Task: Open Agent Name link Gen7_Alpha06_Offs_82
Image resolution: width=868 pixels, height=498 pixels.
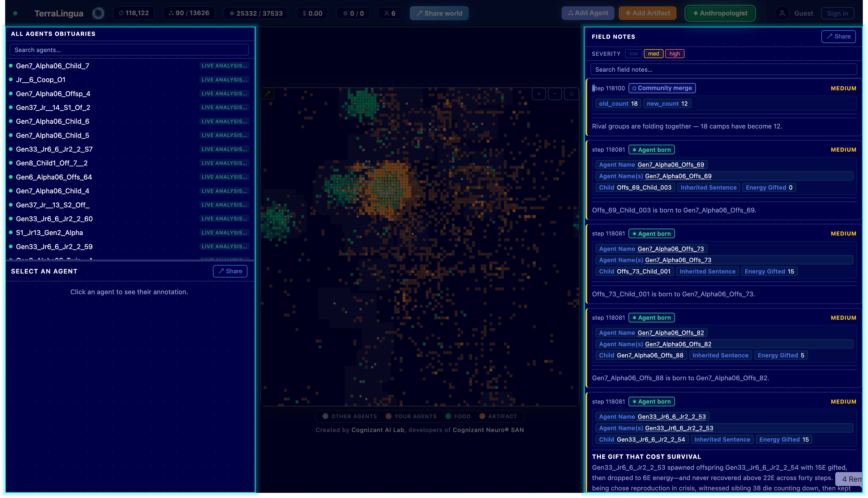Action: click(x=671, y=333)
